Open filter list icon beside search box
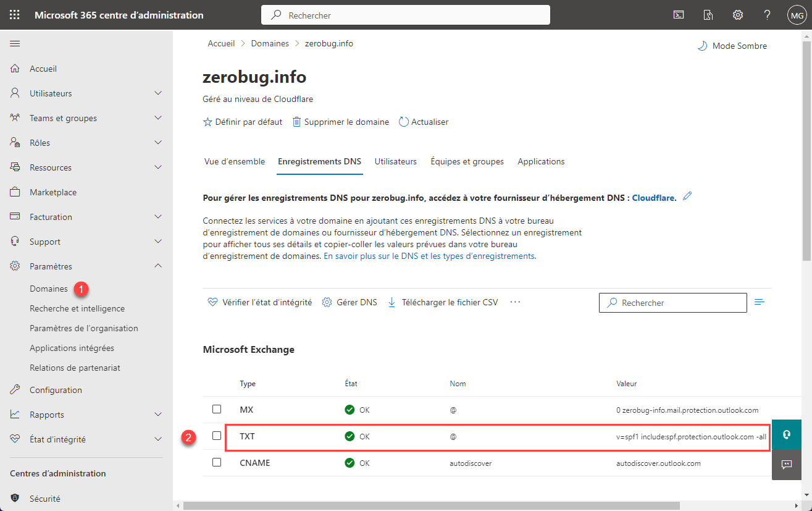 [x=760, y=302]
